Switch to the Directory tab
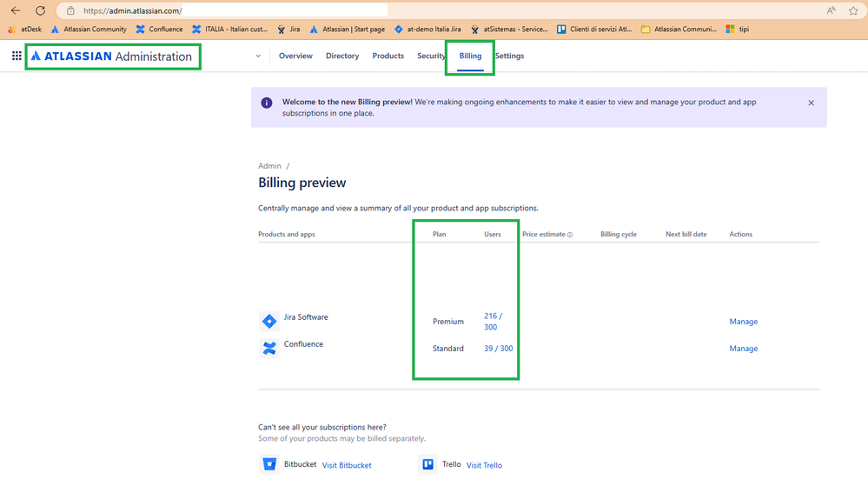Viewport: 868px width, 486px height. 342,56
